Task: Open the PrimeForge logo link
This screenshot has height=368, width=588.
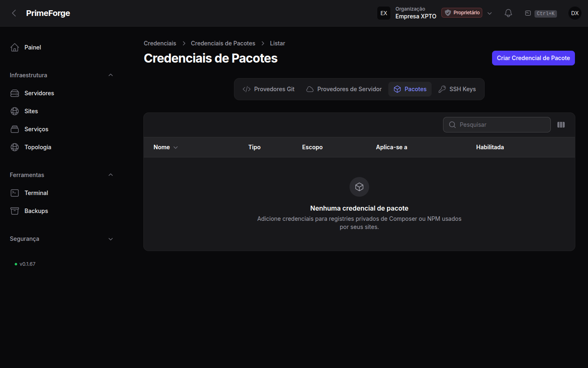Action: tap(48, 13)
